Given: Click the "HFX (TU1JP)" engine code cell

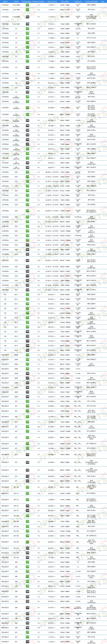Looking at the screenshot, I should 91,38.
